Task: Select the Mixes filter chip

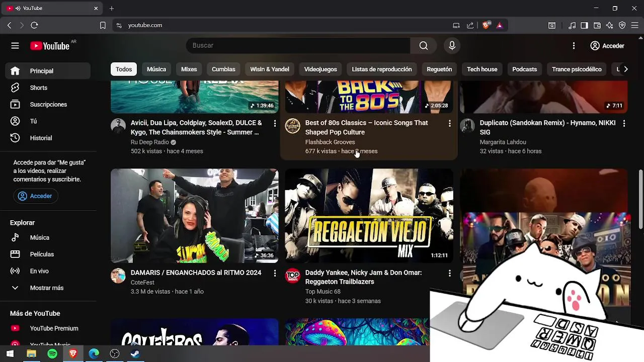Action: click(x=189, y=69)
